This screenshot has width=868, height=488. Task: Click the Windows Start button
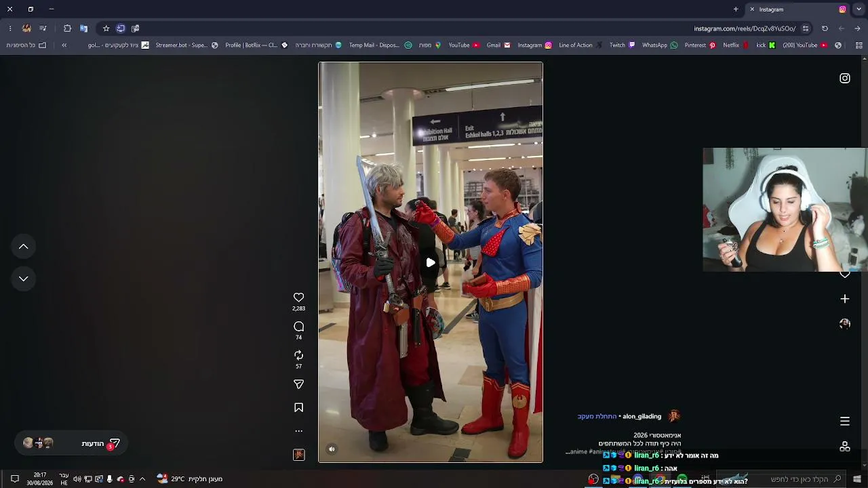pos(857,479)
